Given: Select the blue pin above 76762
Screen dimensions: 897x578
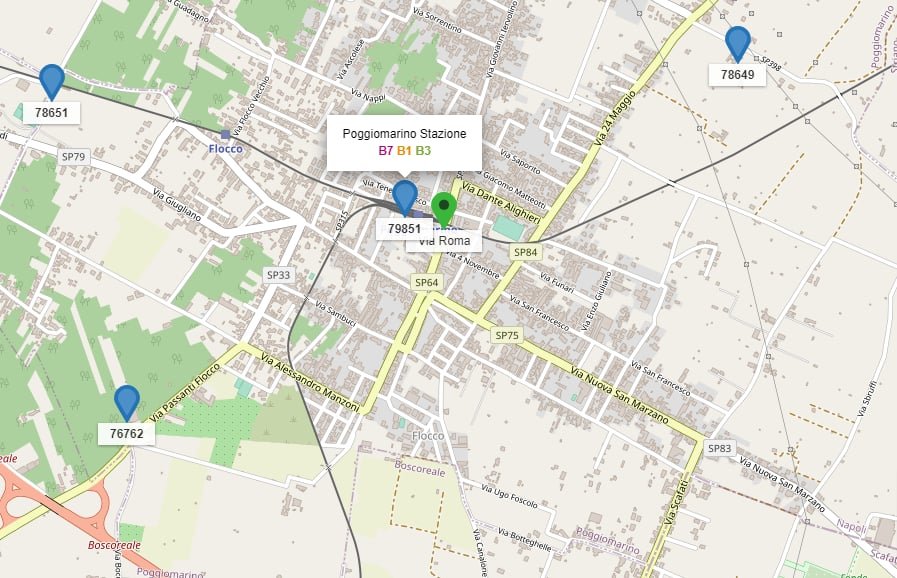Looking at the screenshot, I should click(x=126, y=403).
